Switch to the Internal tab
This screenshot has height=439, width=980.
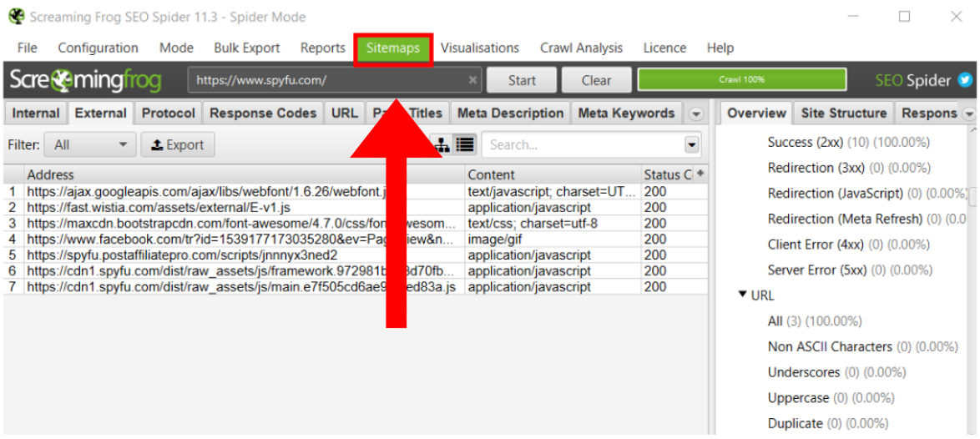pyautogui.click(x=36, y=114)
